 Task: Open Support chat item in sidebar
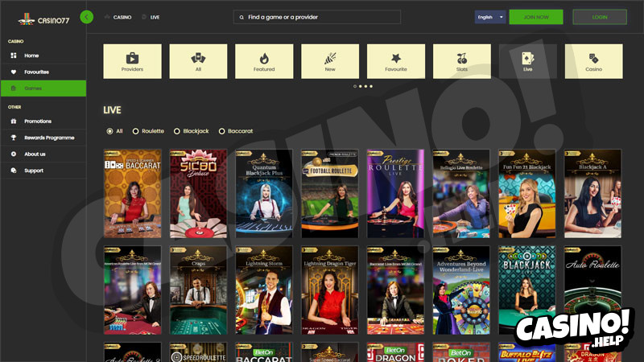pos(43,171)
